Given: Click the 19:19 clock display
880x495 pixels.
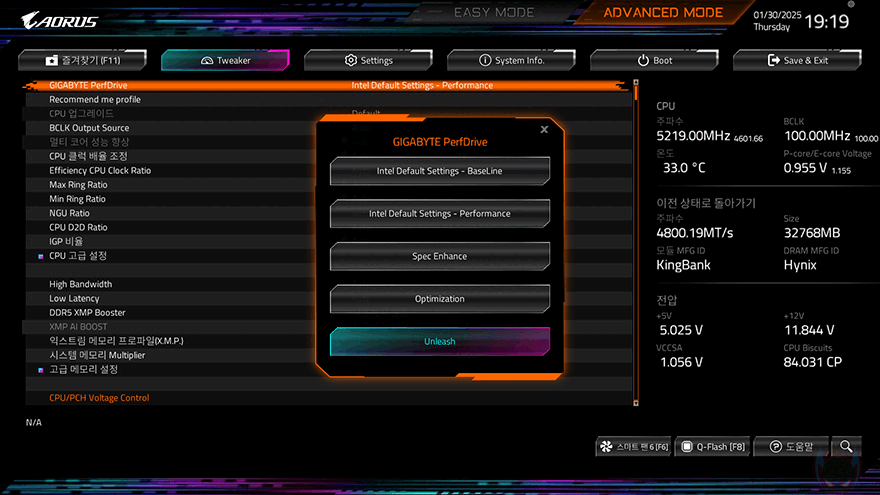Looking at the screenshot, I should [x=827, y=21].
